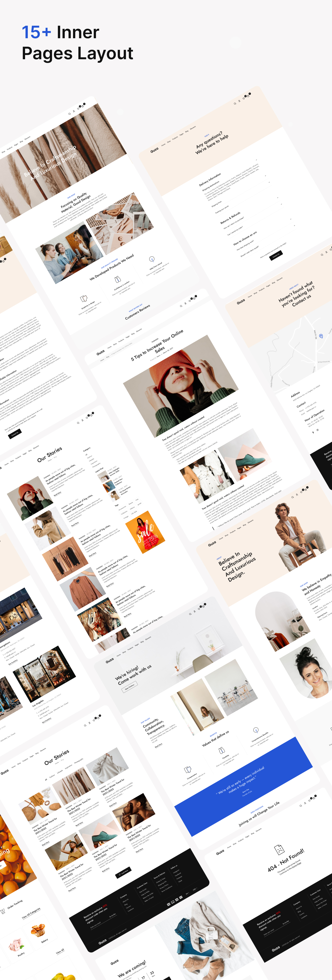The width and height of the screenshot is (332, 980).
Task: Click the search icon on the man-in-coat About page
Action: click(x=293, y=497)
